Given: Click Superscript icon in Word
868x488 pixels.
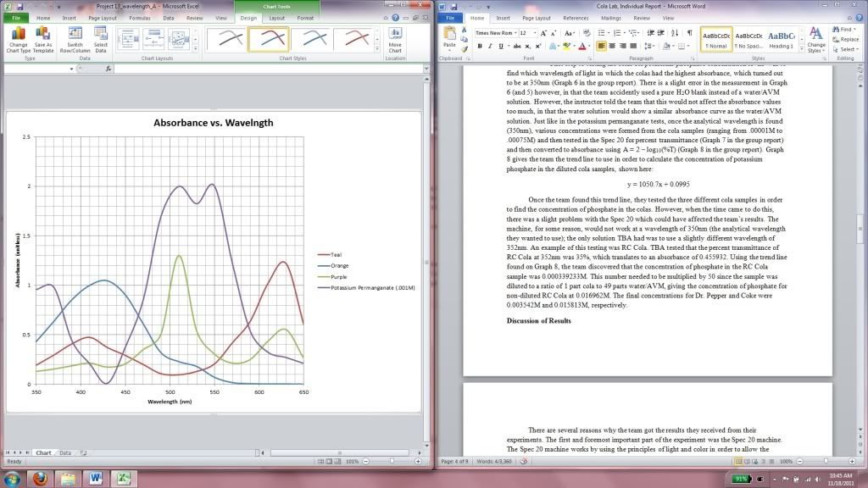Looking at the screenshot, I should click(x=538, y=46).
